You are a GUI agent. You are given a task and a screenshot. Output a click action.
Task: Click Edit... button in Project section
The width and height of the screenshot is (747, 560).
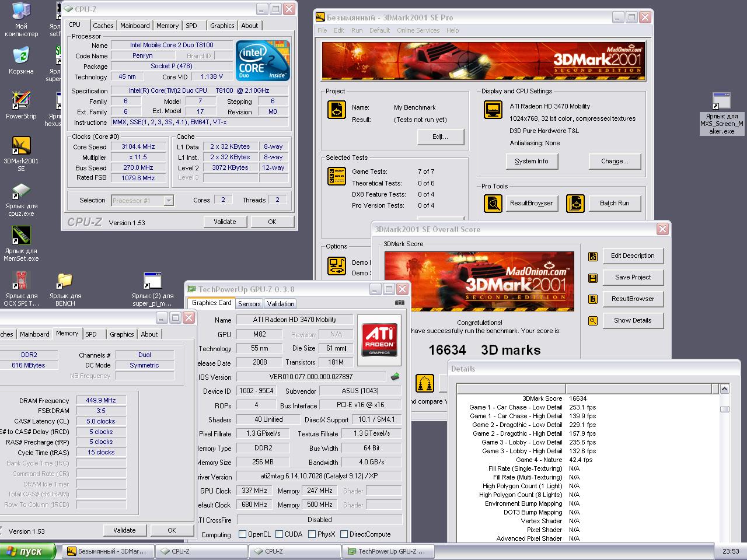[x=441, y=136]
